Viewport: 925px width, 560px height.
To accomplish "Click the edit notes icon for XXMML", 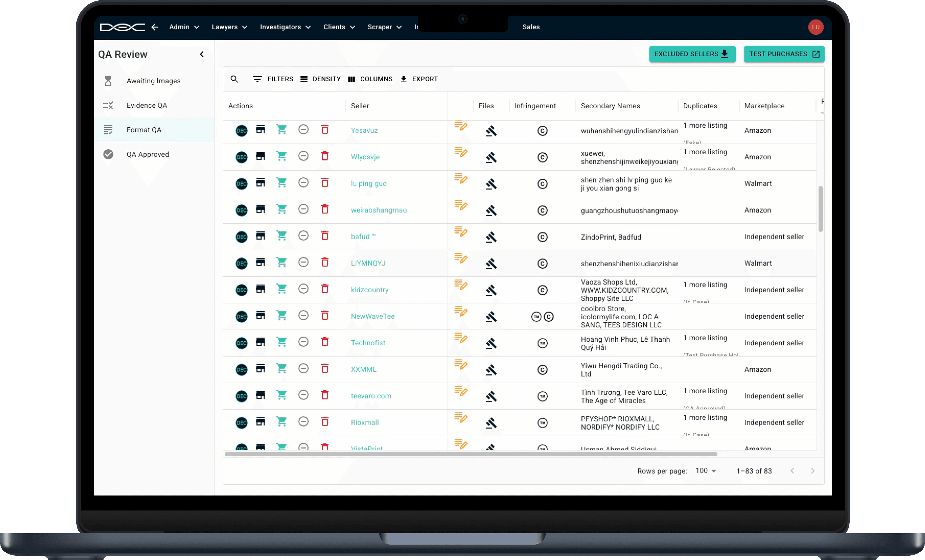I will [x=461, y=364].
